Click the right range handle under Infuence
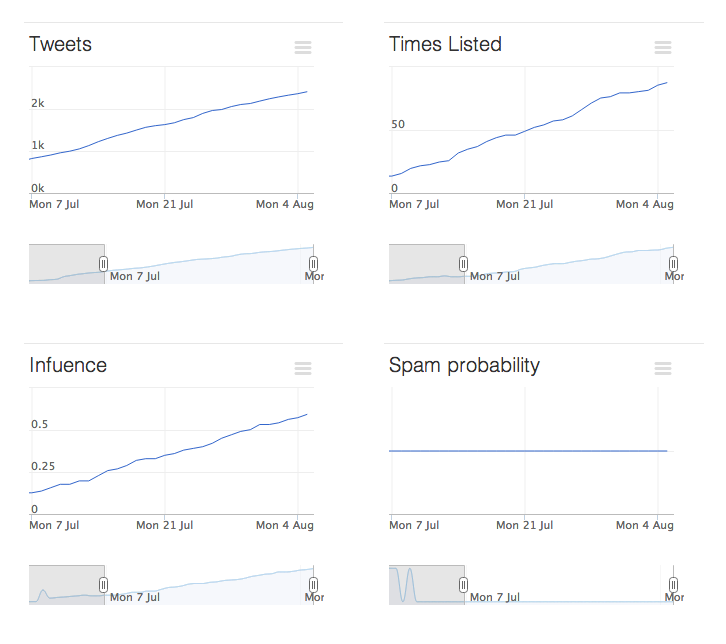 coord(313,584)
